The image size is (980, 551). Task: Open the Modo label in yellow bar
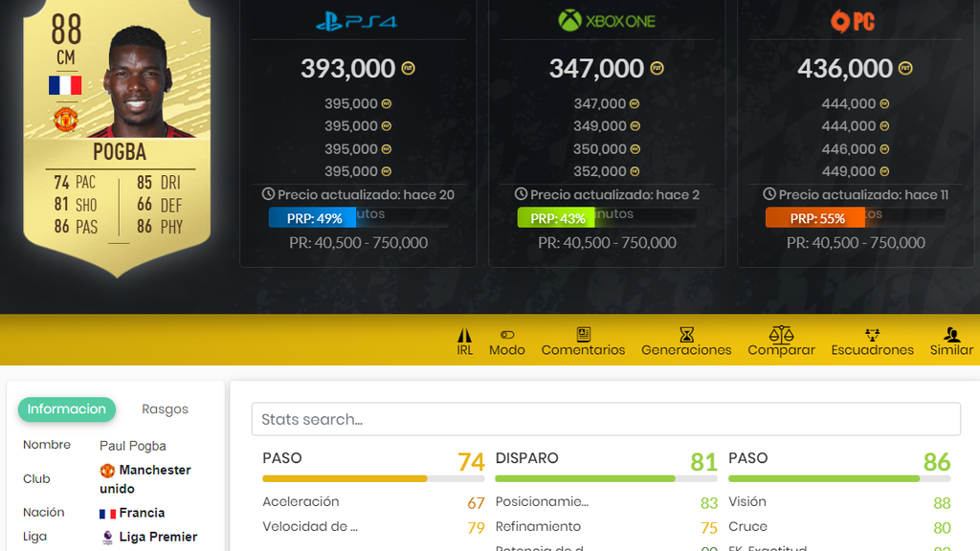507,350
